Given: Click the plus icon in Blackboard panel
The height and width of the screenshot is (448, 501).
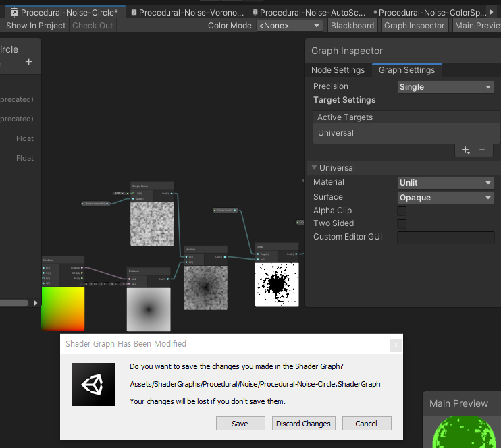Looking at the screenshot, I should coord(29,61).
